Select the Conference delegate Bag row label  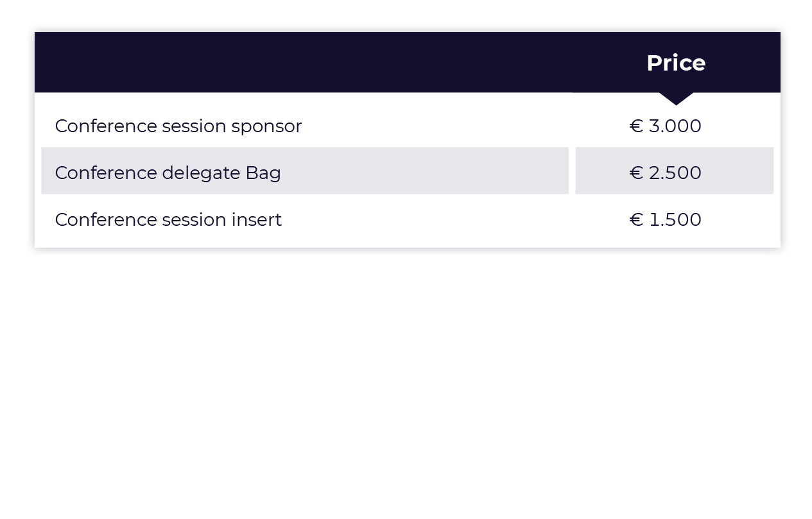(168, 173)
